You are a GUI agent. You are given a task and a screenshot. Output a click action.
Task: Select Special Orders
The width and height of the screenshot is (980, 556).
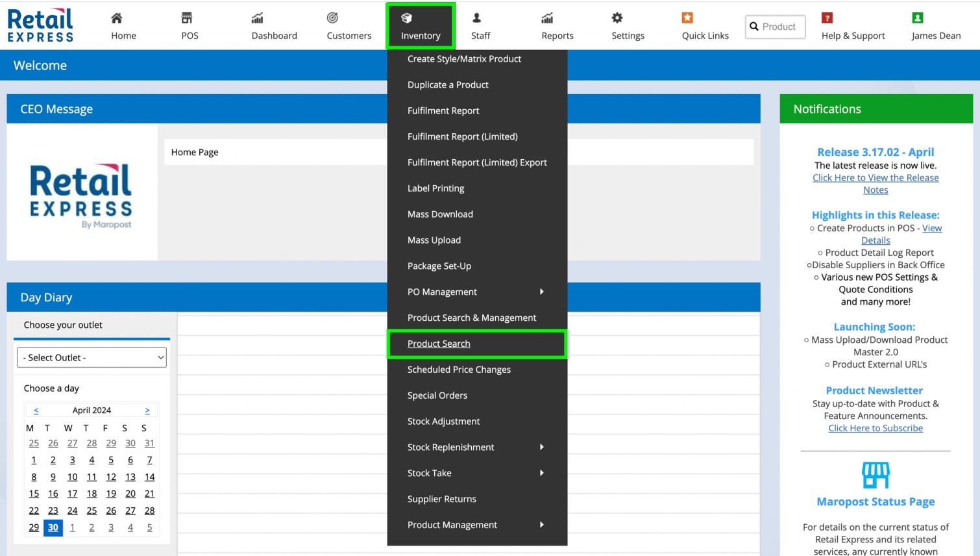[x=437, y=396]
